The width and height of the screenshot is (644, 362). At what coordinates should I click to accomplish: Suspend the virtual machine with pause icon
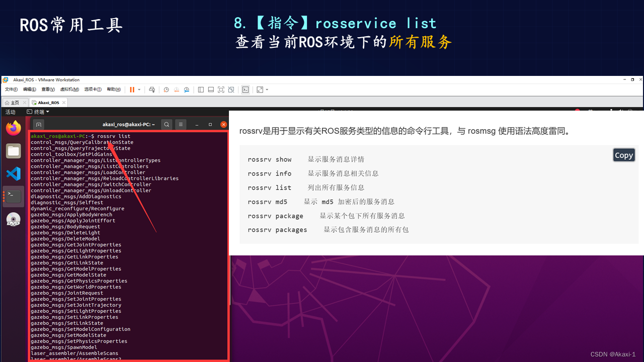coord(132,89)
